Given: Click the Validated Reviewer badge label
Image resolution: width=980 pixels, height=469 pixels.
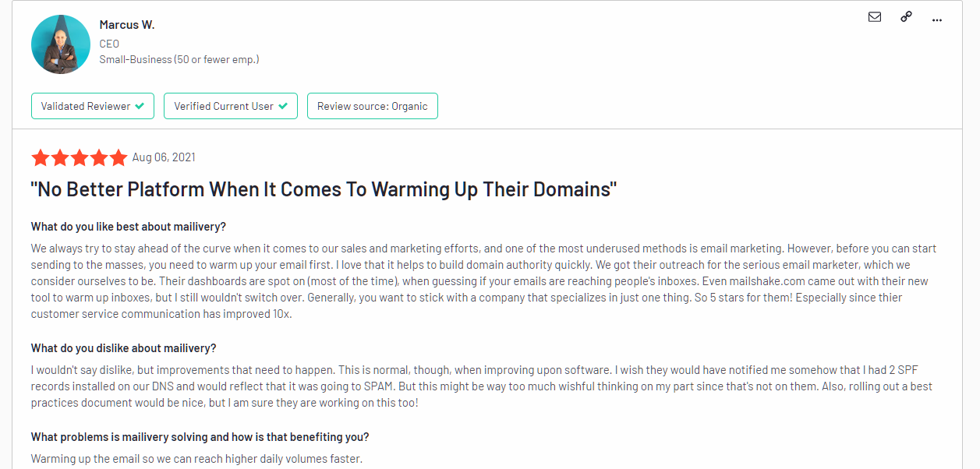Looking at the screenshot, I should click(85, 106).
